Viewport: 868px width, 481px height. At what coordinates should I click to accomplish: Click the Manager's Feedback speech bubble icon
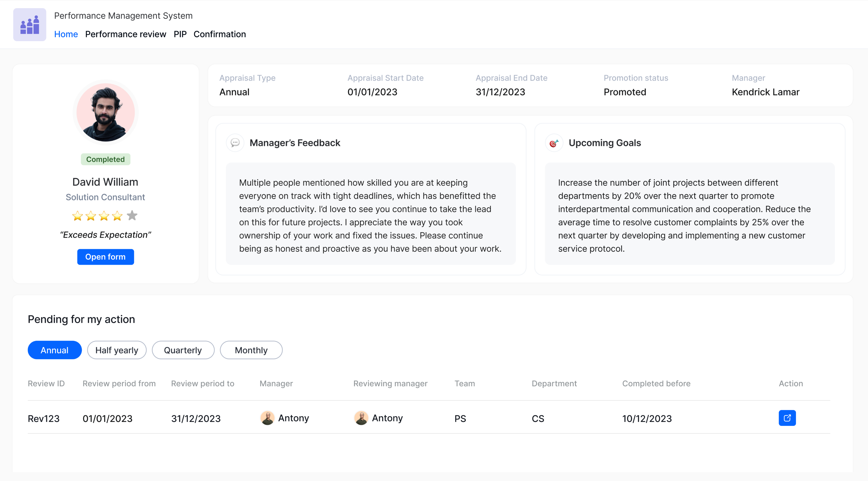click(235, 143)
